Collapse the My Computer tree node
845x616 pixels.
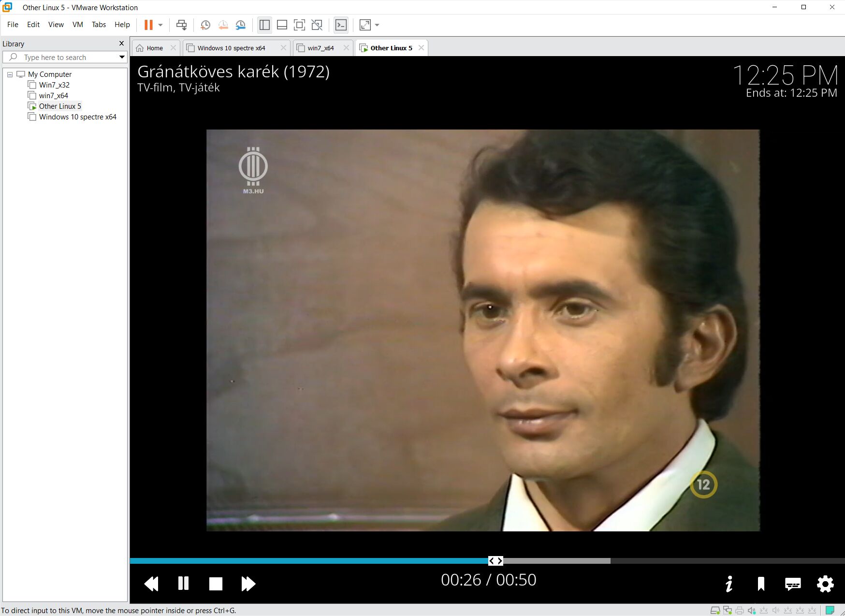(x=10, y=74)
